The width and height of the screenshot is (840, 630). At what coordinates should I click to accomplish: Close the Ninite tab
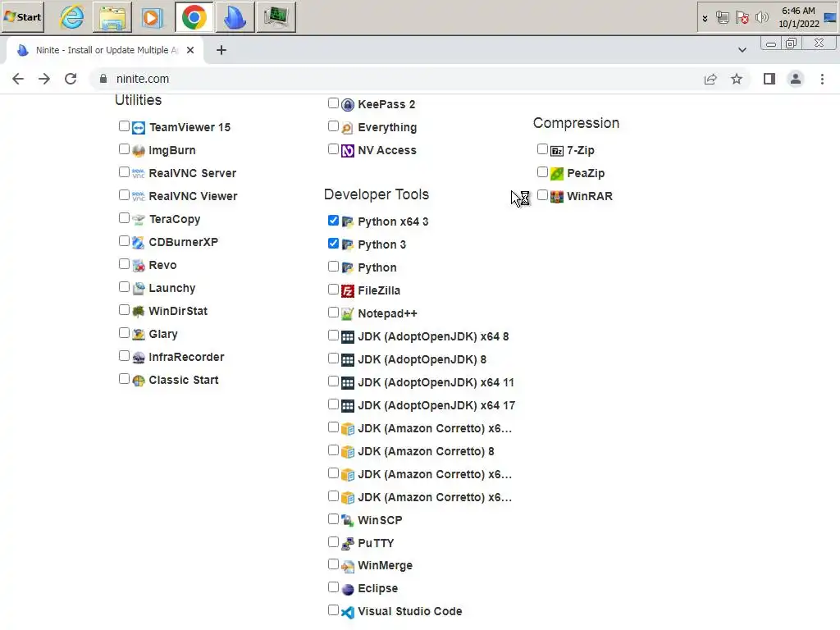[x=190, y=50]
